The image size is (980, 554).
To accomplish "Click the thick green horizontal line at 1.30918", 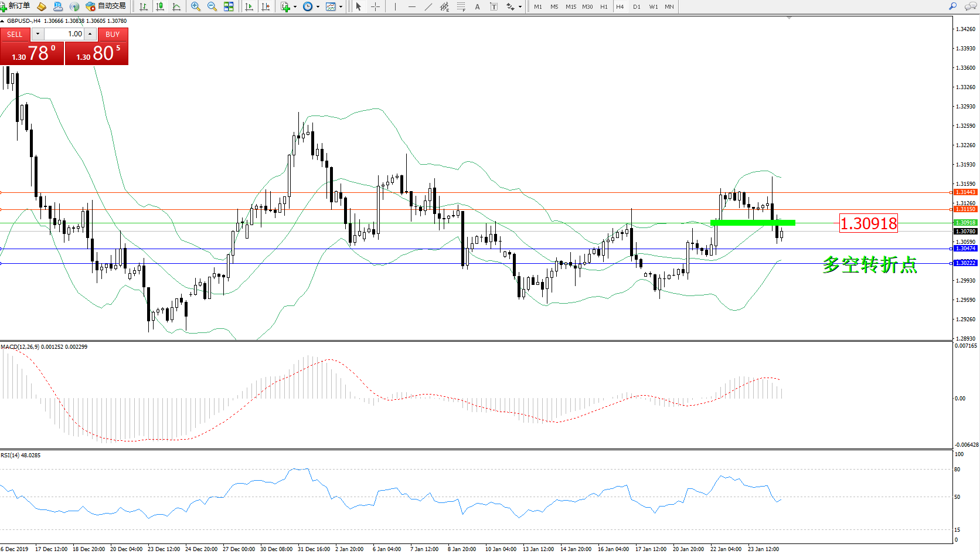I will pos(752,223).
